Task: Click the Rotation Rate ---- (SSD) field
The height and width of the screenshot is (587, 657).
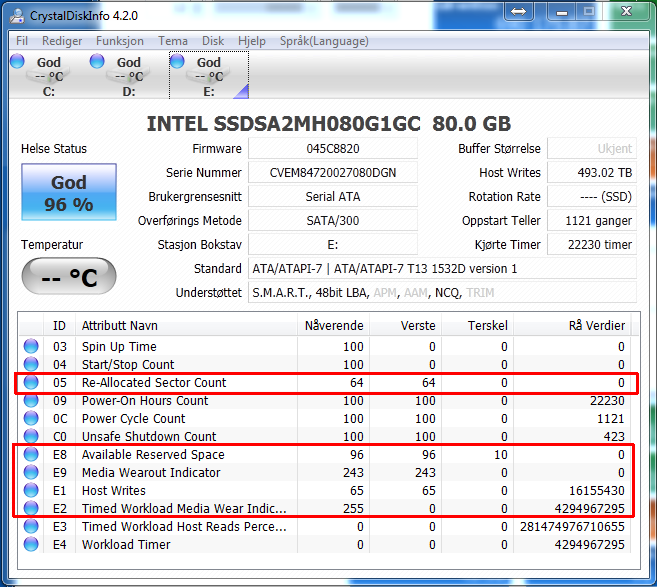Action: (x=592, y=197)
